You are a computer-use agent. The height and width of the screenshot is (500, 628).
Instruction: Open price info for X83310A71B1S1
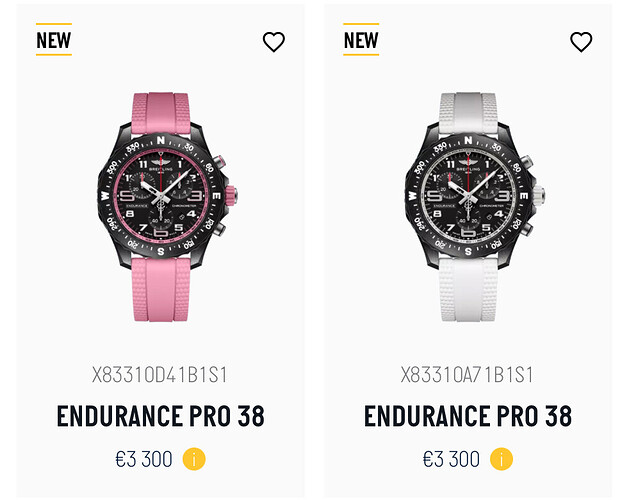pos(501,459)
